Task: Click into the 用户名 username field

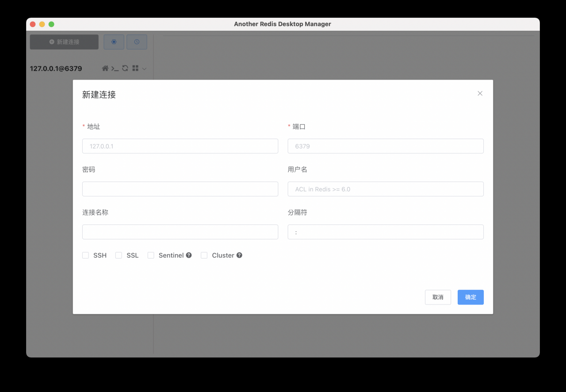Action: point(386,189)
